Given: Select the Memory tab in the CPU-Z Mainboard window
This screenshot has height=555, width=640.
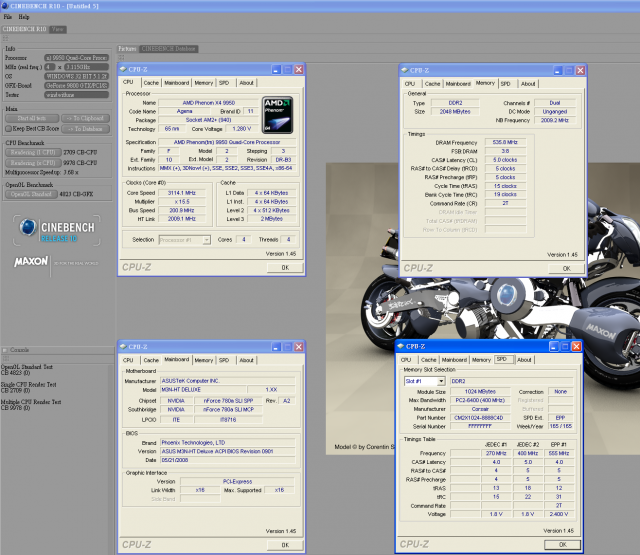Looking at the screenshot, I should tap(204, 360).
